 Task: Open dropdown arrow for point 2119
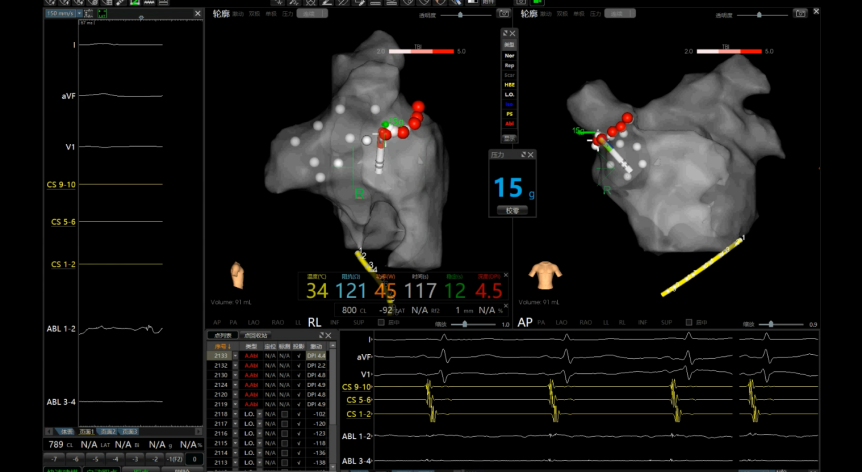click(235, 404)
